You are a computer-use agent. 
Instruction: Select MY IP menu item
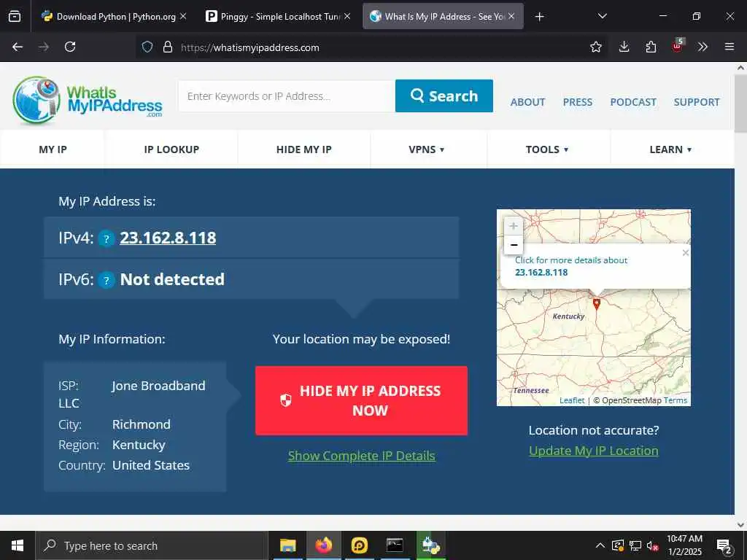click(53, 149)
